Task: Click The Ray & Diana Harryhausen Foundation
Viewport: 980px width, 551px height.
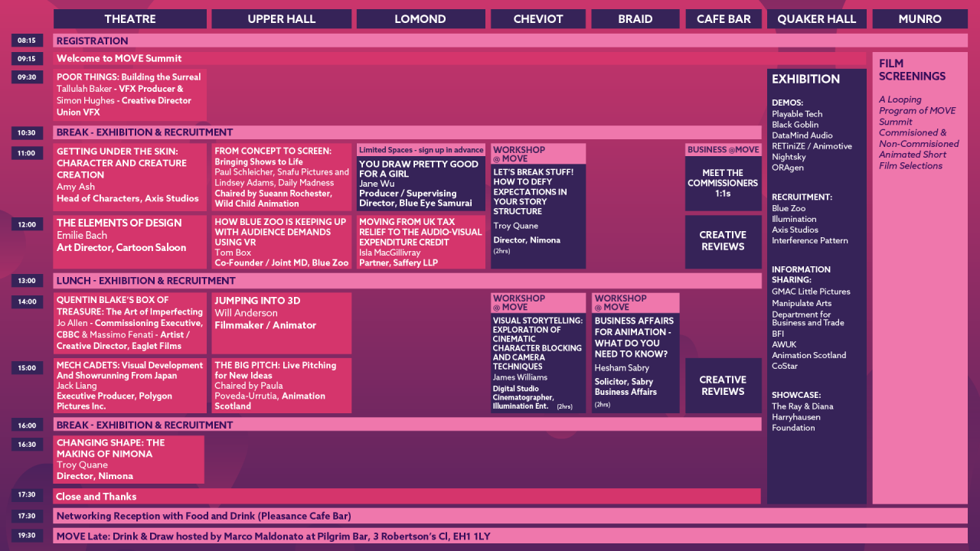Action: 802,417
